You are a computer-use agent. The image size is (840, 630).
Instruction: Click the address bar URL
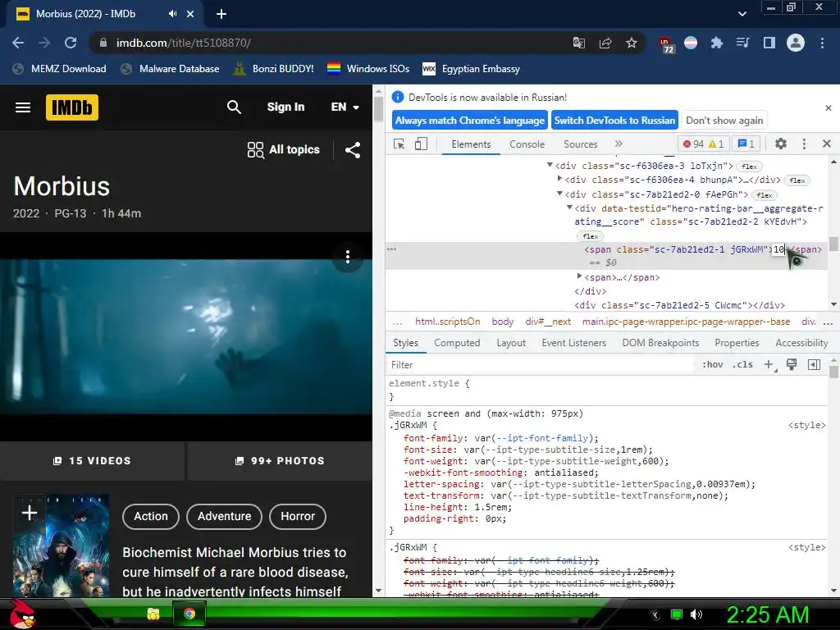pos(184,43)
